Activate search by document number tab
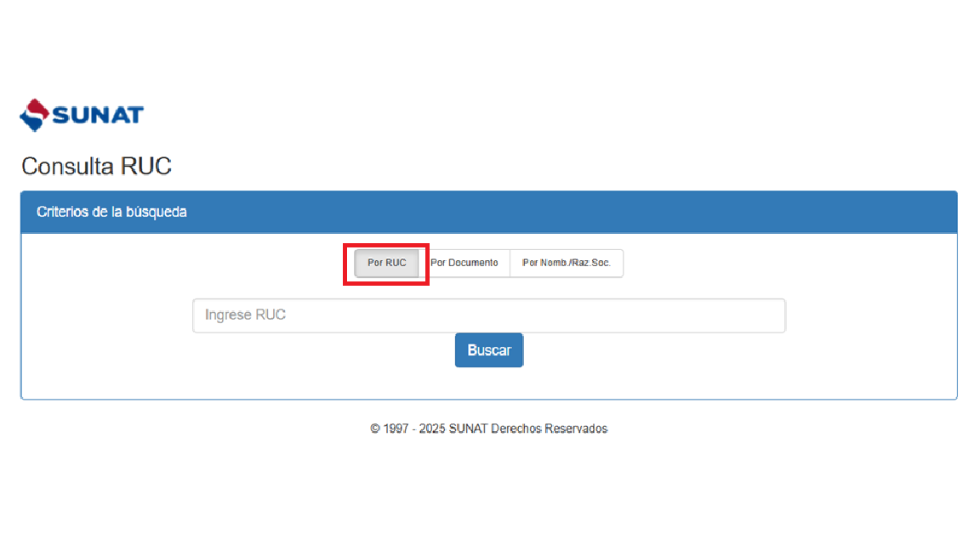This screenshot has height=551, width=980. pos(464,264)
